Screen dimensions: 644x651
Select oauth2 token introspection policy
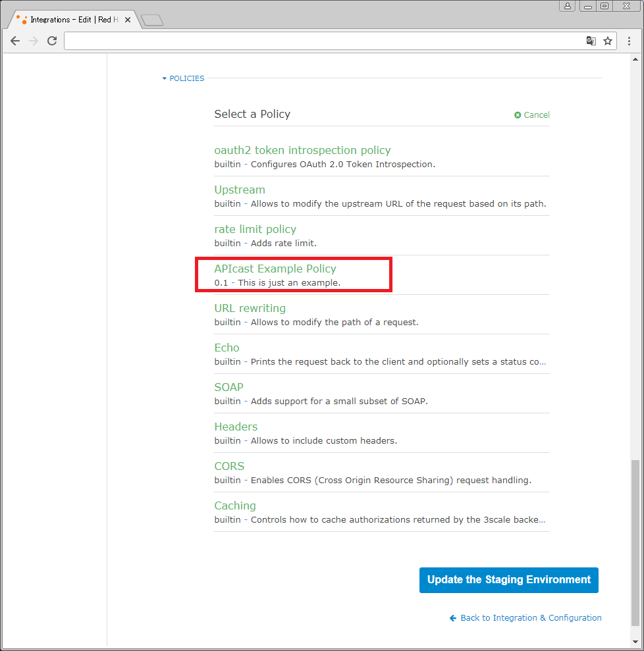(x=302, y=150)
